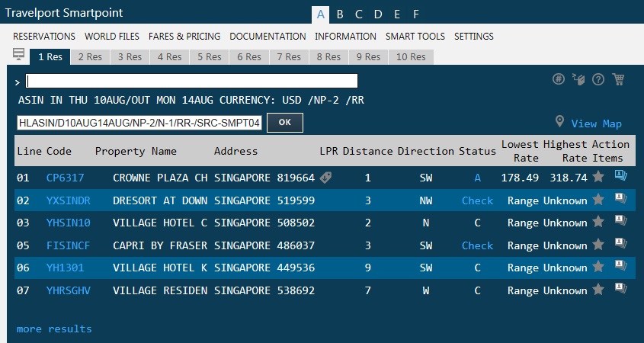Open the details icon for Capri By Fraser
644x343 pixels.
620,243
